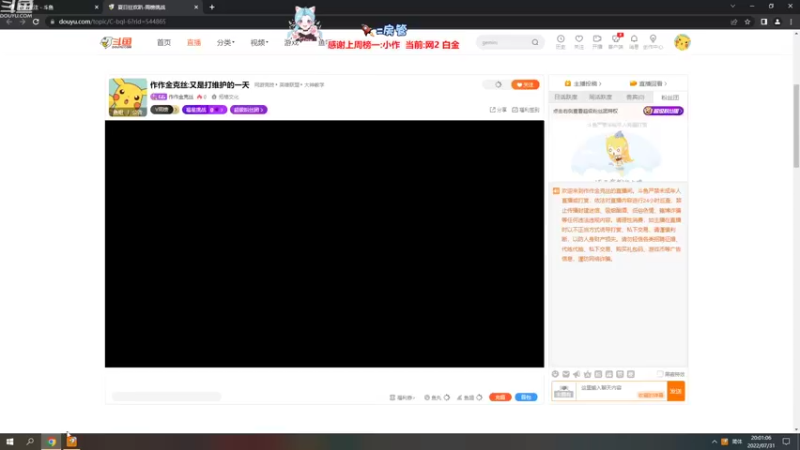800x450 pixels.
Task: Click the user avatar in top right
Action: (682, 42)
